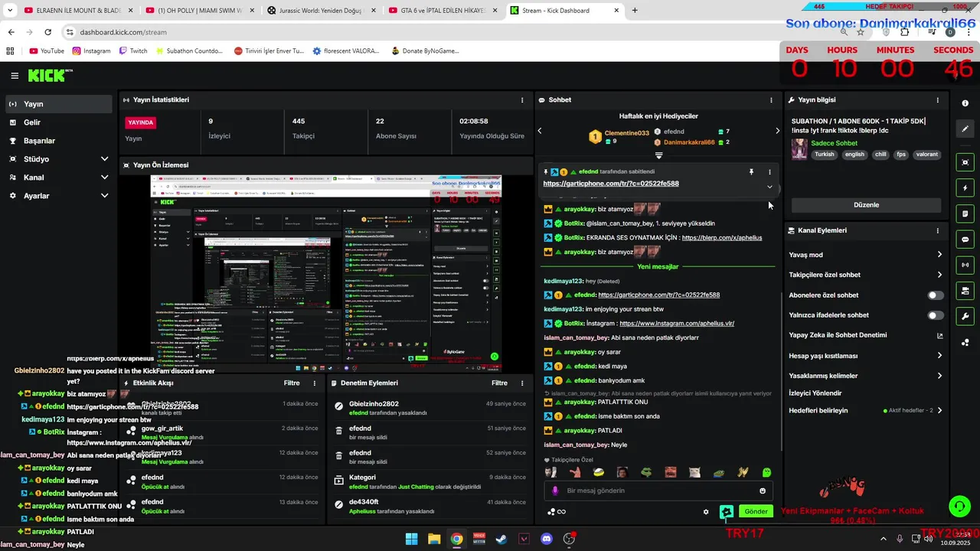Select Yayın in the left sidebar

tap(57, 104)
